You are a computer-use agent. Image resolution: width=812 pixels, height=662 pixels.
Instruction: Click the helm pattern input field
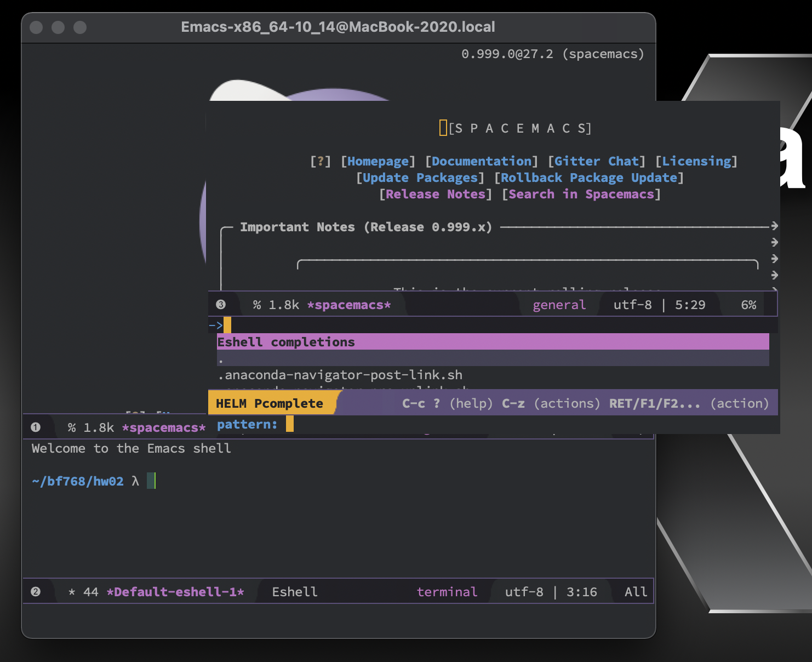290,424
